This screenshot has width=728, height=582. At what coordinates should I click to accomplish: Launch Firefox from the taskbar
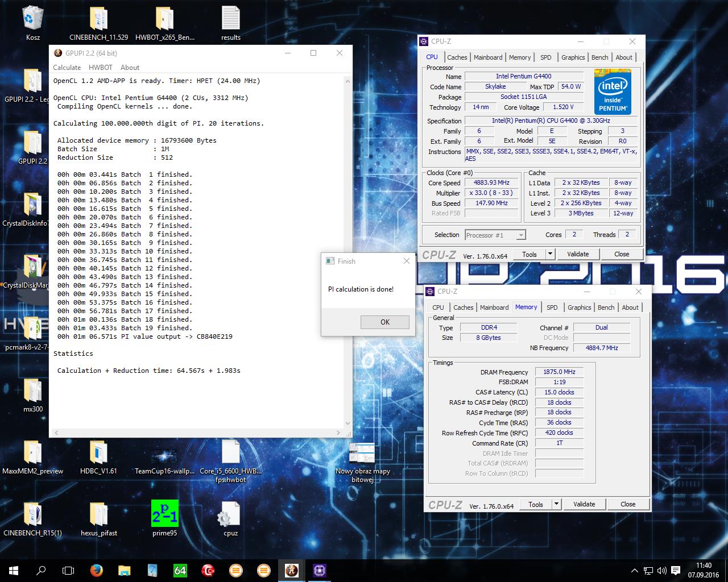(96, 570)
